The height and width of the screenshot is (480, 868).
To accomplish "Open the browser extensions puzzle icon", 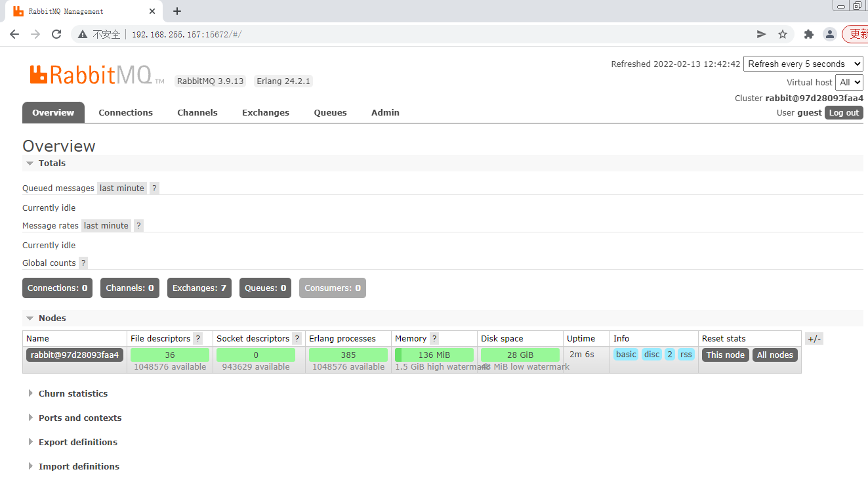I will (x=809, y=34).
